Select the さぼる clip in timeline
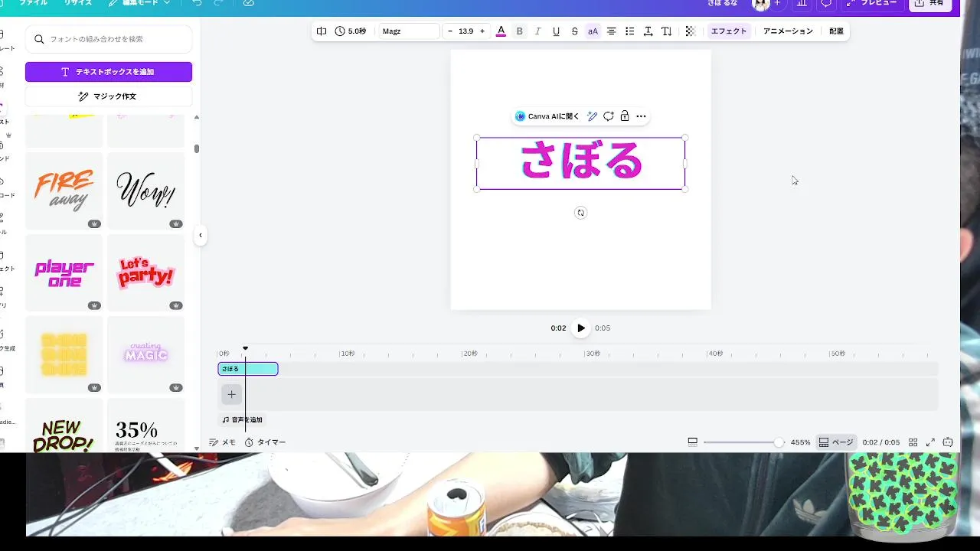This screenshot has height=551, width=980. [x=248, y=369]
